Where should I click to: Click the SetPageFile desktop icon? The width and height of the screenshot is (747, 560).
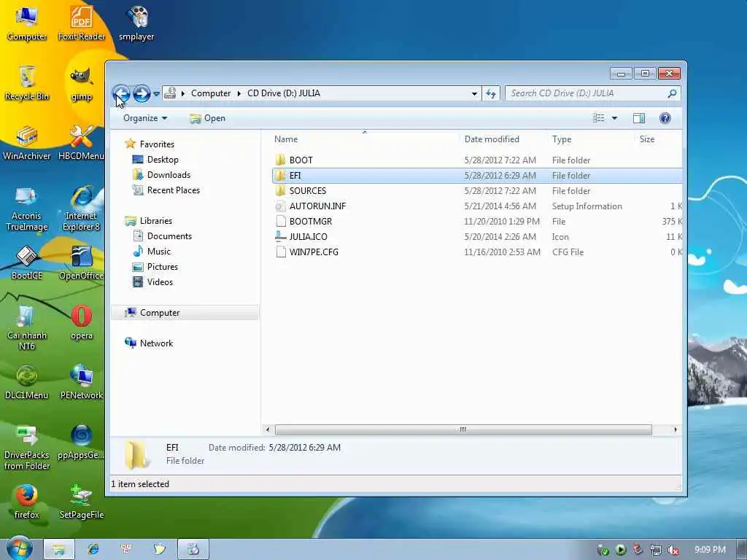point(82,502)
